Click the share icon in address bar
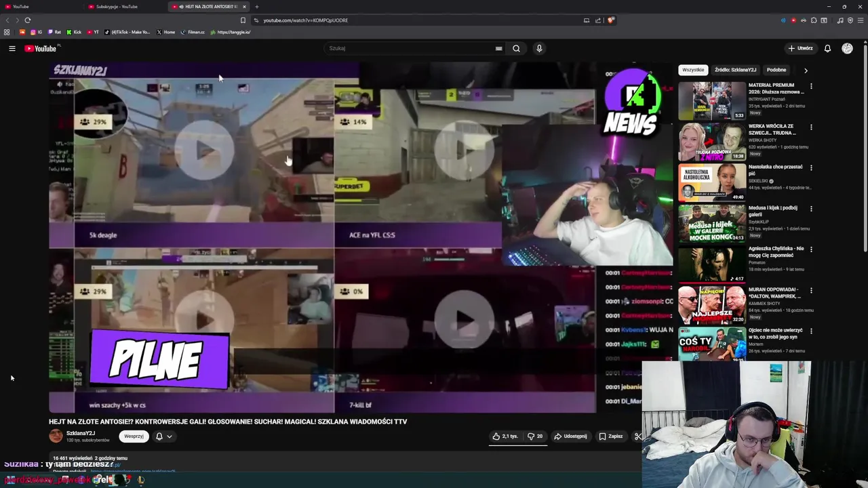The width and height of the screenshot is (868, 488). [x=598, y=20]
